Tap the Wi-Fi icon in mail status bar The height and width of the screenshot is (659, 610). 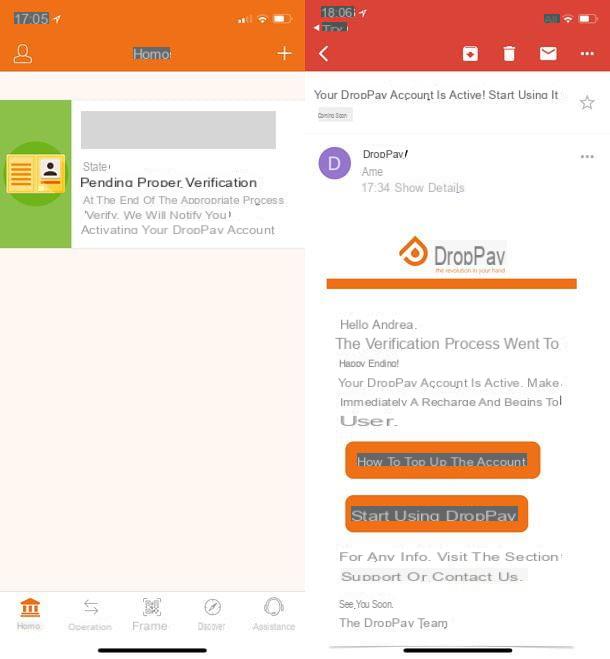[568, 18]
